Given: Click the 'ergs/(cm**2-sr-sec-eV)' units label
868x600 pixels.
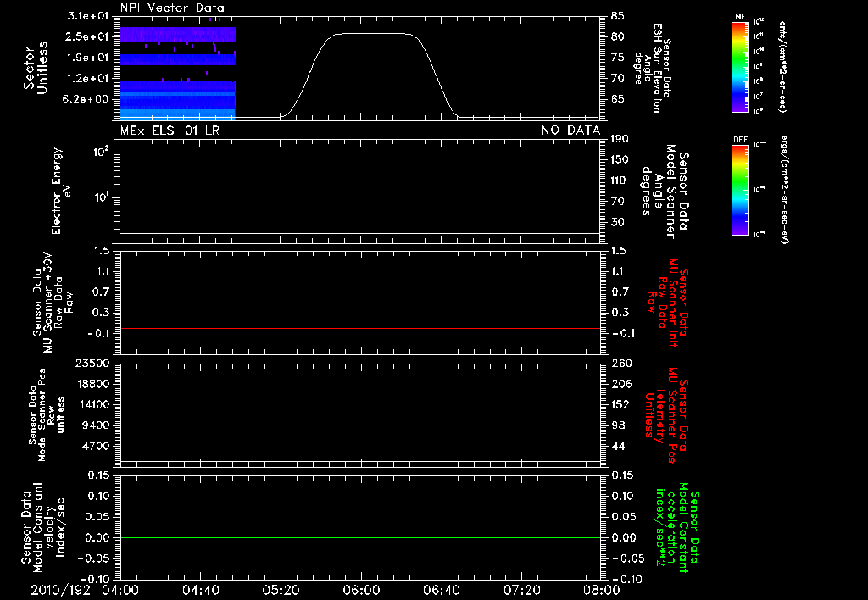Looking at the screenshot, I should coord(785,190).
